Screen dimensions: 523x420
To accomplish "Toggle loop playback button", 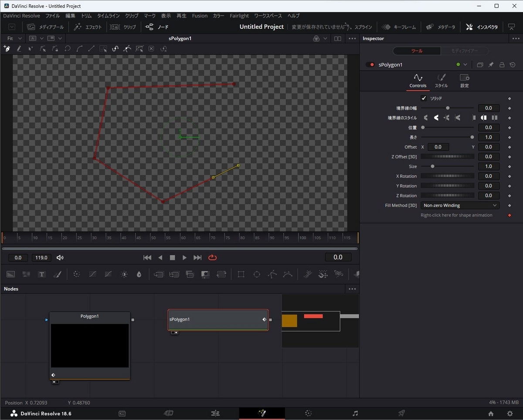I will [x=213, y=257].
